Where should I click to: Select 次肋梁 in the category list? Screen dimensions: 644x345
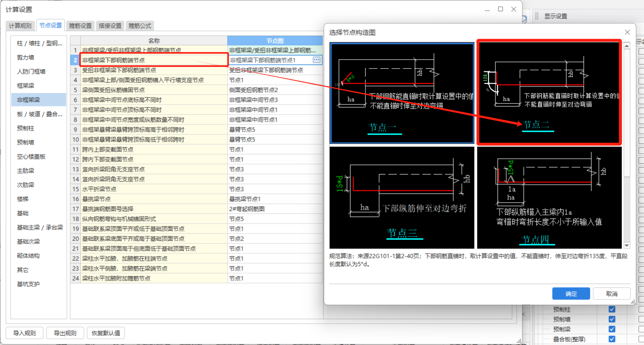pyautogui.click(x=39, y=185)
